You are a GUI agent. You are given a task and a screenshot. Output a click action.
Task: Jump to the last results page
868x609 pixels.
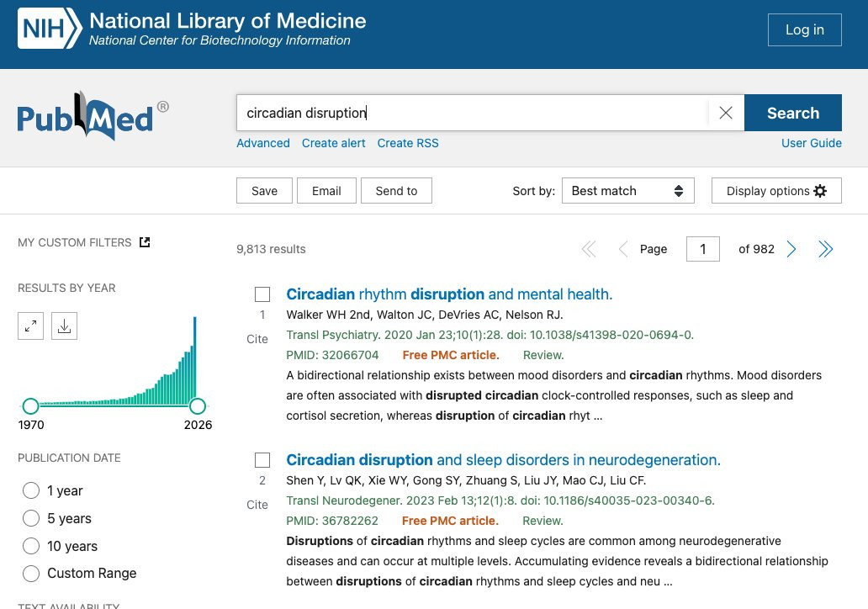(x=826, y=249)
